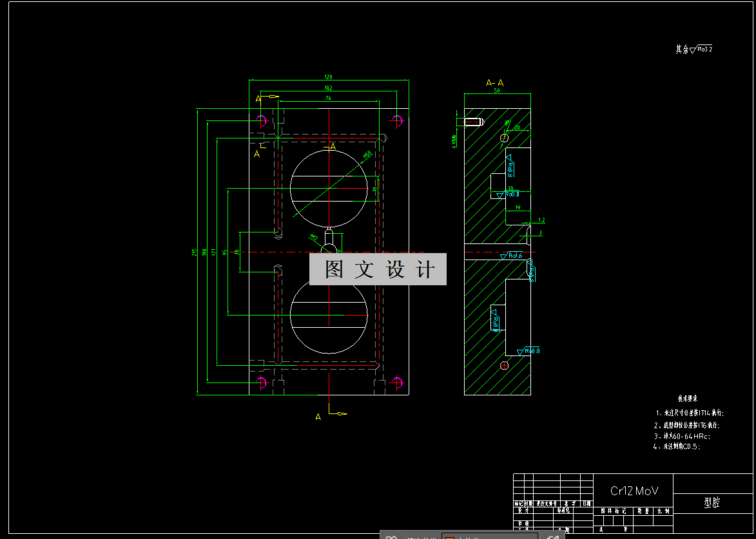Click the 76 dimension text
Image resolution: width=756 pixels, height=539 pixels.
point(328,99)
